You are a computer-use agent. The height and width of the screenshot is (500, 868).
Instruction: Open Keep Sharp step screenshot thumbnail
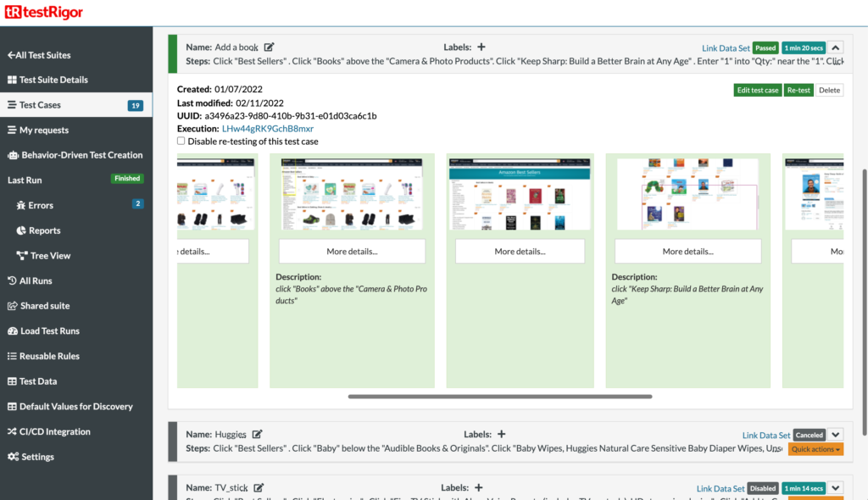[688, 194]
